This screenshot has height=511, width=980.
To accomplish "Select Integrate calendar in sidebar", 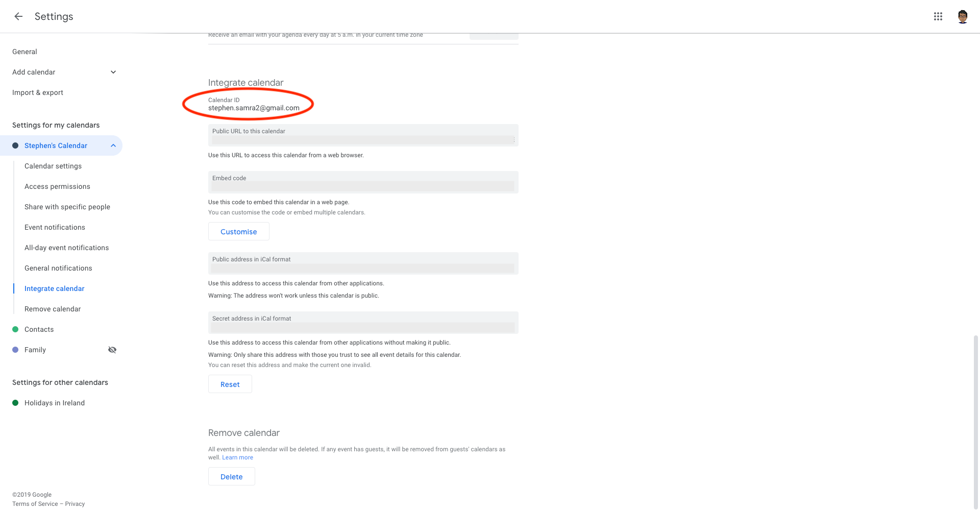I will (54, 288).
